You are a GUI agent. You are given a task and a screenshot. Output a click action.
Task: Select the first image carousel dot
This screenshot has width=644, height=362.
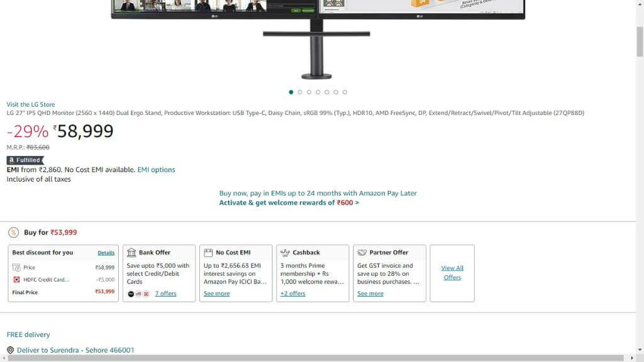click(x=291, y=92)
